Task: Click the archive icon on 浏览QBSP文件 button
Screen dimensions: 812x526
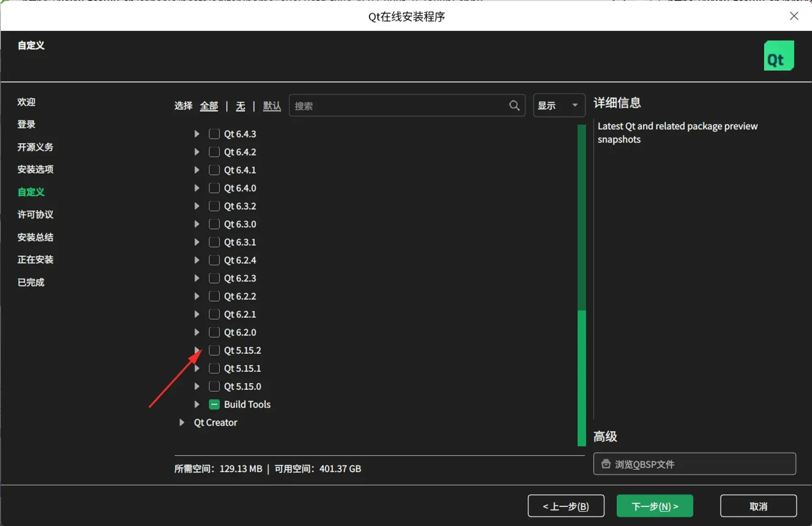Action: (606, 464)
